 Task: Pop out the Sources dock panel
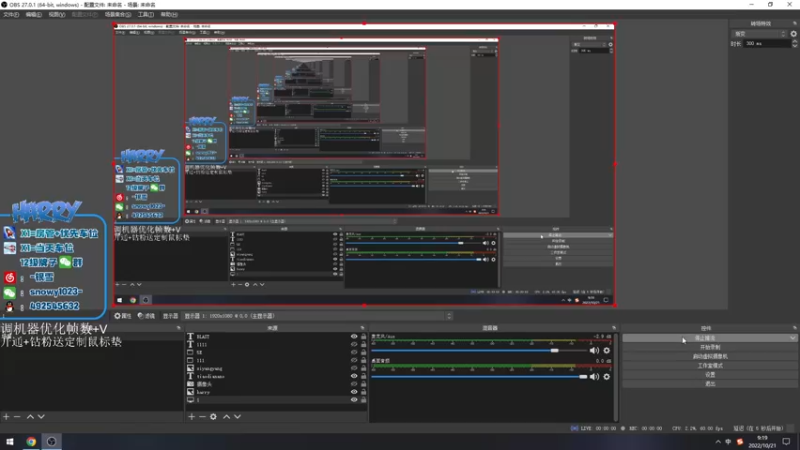[362, 328]
